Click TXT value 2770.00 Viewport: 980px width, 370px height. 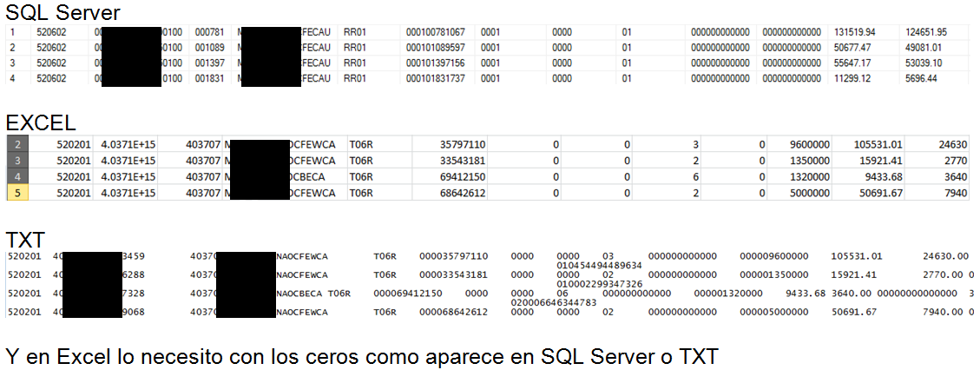coord(943,274)
